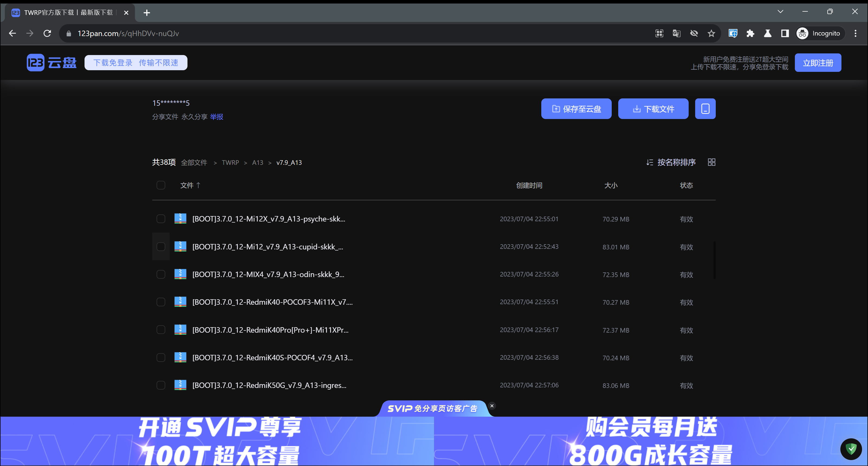
Task: Select checkbox for Mi12 cupid file
Action: click(161, 246)
